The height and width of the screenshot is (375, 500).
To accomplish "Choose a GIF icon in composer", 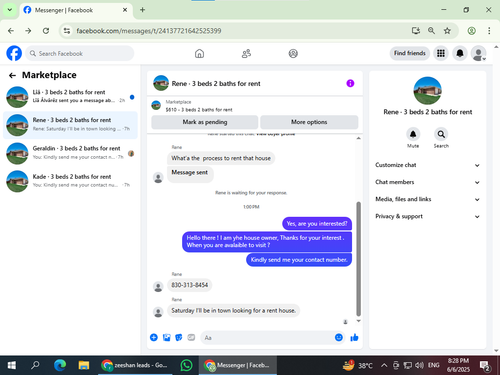I will pyautogui.click(x=191, y=337).
